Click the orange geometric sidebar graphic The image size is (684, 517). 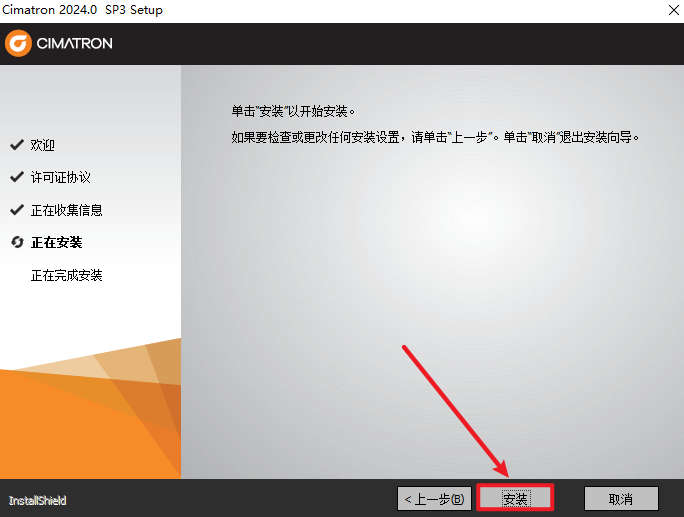coord(90,410)
